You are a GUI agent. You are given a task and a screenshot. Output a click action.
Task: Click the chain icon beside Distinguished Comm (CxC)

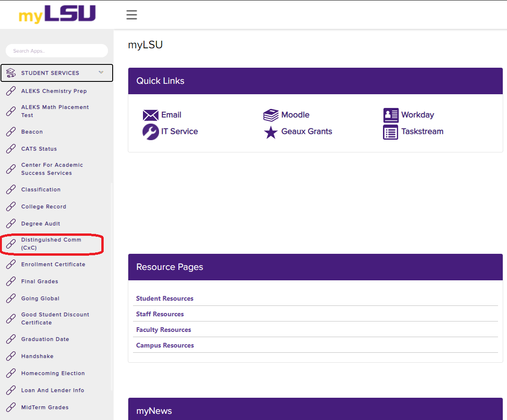tap(11, 244)
